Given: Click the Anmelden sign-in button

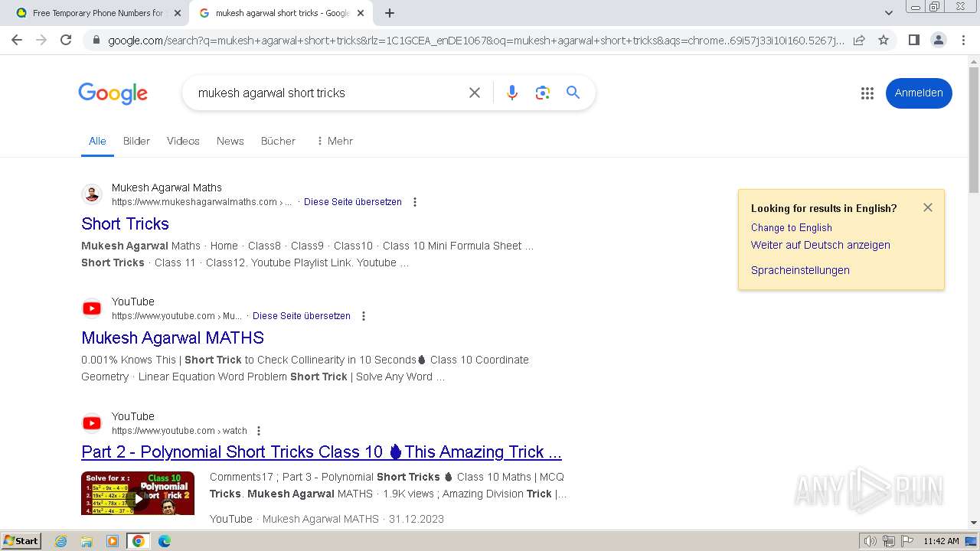Looking at the screenshot, I should click(919, 93).
